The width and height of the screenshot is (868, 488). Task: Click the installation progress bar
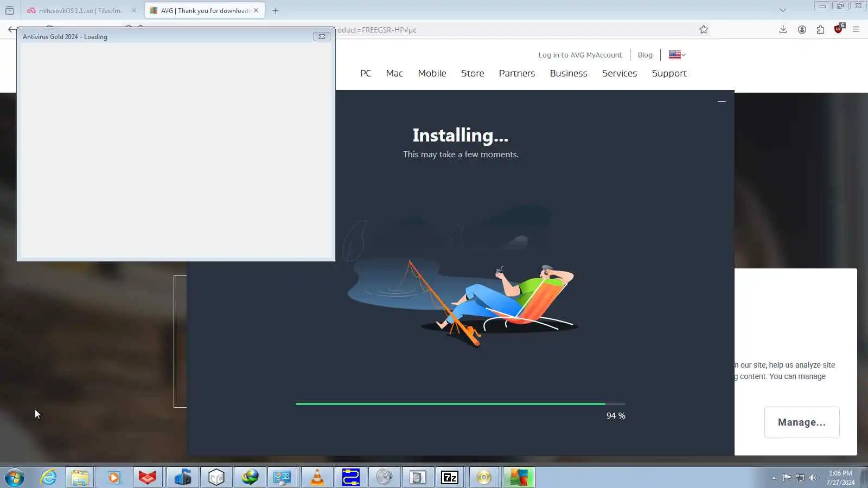pos(461,404)
